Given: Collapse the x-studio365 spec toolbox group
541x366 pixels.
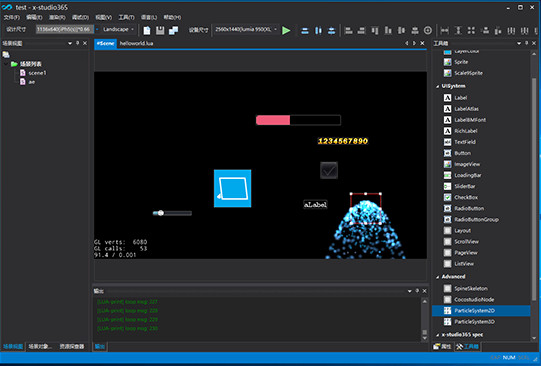Looking at the screenshot, I should [x=438, y=335].
